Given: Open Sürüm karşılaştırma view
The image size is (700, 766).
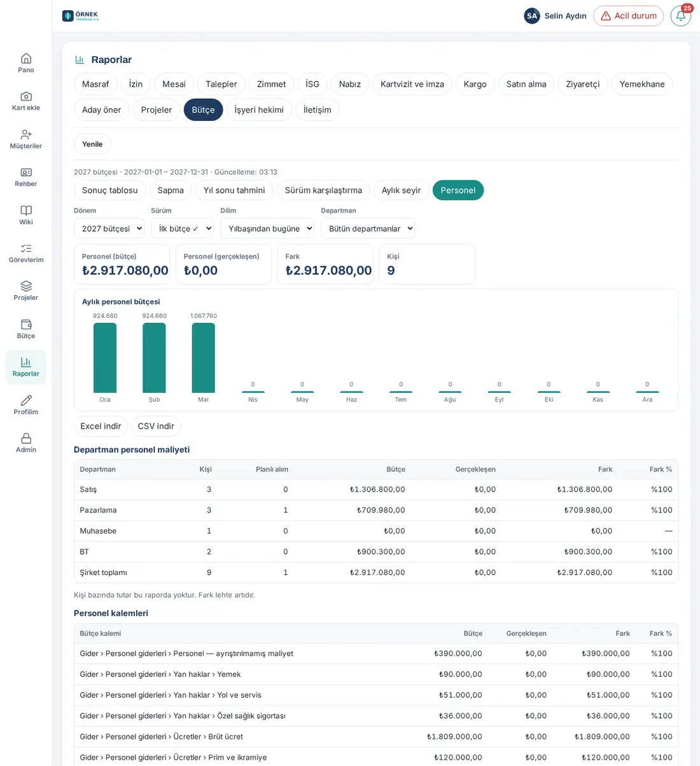Looking at the screenshot, I should (323, 190).
